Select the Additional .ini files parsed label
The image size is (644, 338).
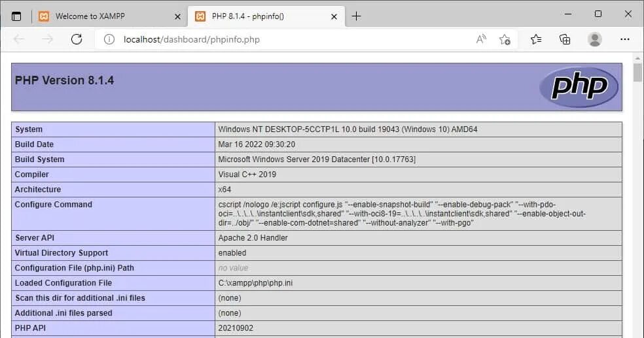click(63, 313)
